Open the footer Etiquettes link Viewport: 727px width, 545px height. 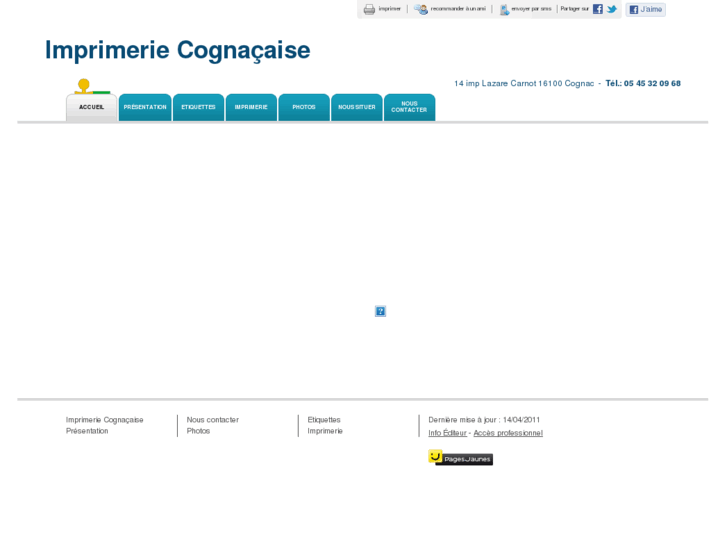324,420
